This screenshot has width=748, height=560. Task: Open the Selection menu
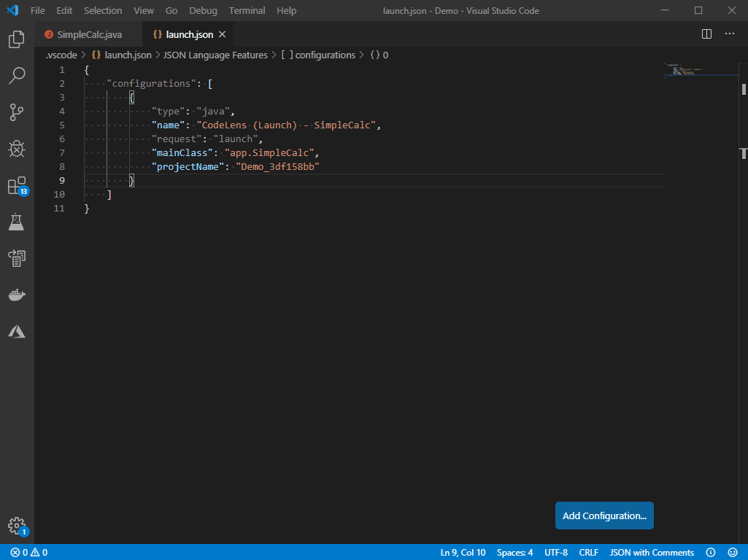click(103, 10)
